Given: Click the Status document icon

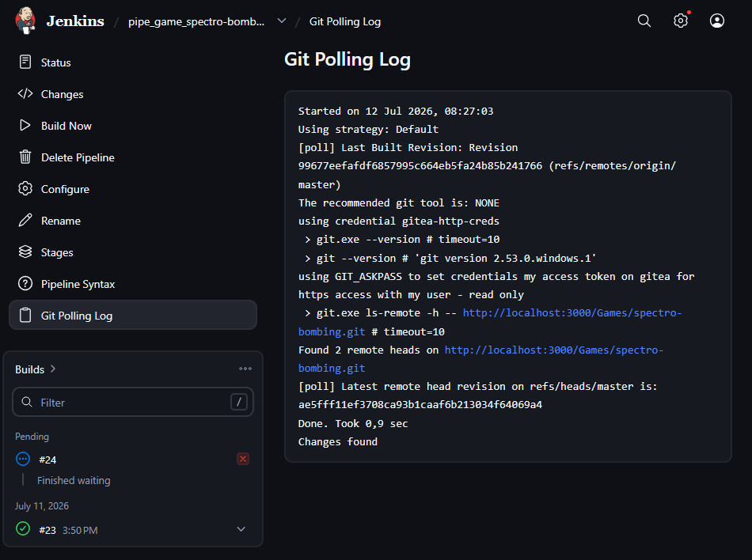Looking at the screenshot, I should tap(25, 62).
